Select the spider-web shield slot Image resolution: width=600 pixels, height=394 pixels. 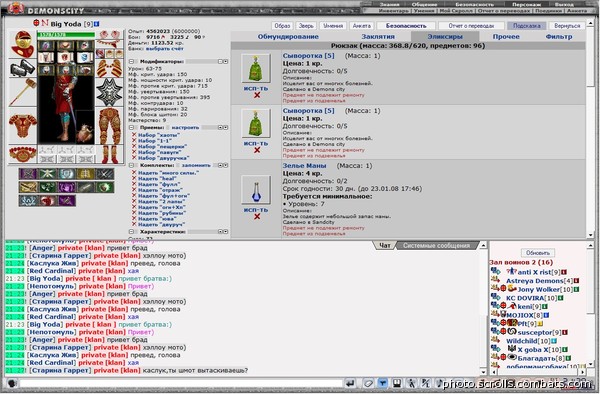pyautogui.click(x=109, y=92)
